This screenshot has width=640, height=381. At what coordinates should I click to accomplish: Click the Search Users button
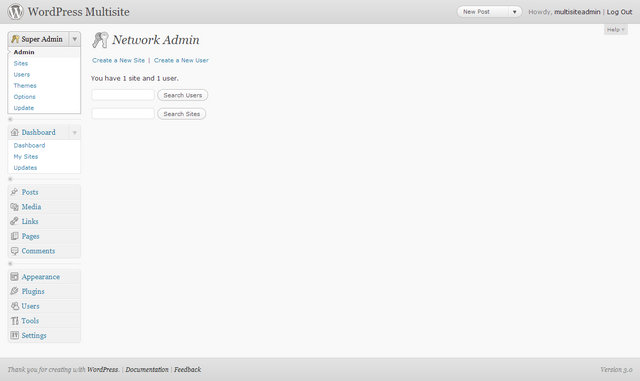(183, 95)
